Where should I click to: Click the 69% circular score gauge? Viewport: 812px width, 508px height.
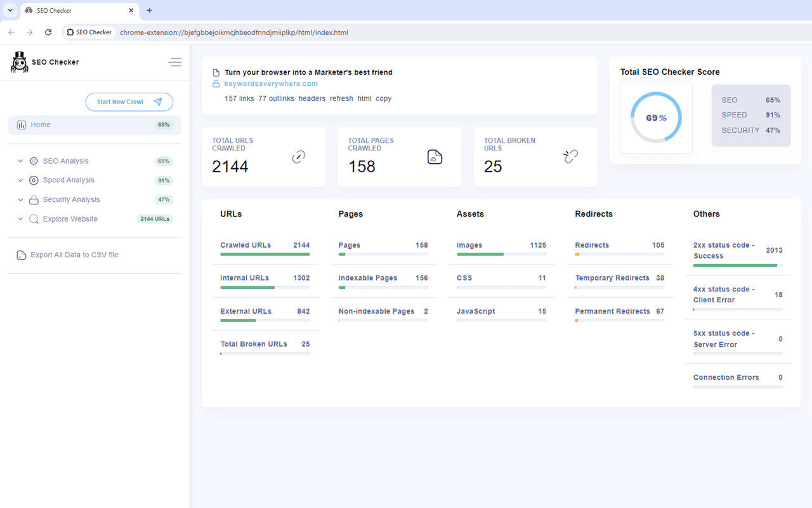[x=656, y=117]
